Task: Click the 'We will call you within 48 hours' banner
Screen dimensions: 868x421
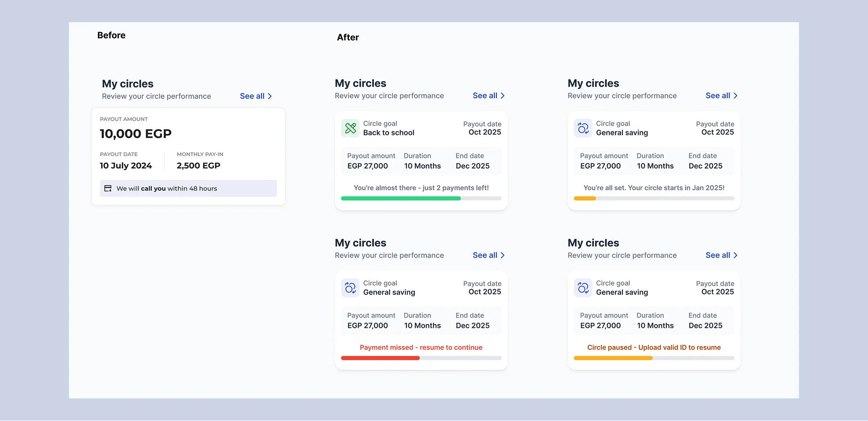Action: [188, 189]
